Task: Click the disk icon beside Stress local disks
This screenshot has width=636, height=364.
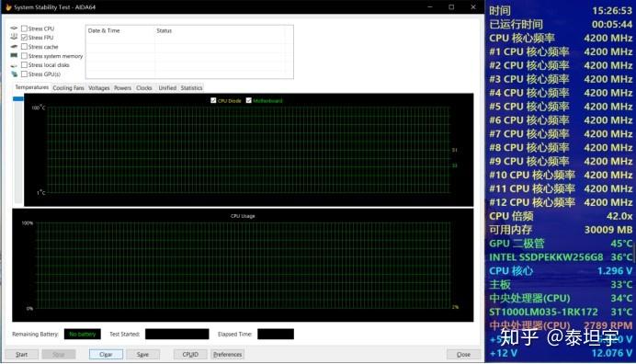Action: click(x=14, y=65)
